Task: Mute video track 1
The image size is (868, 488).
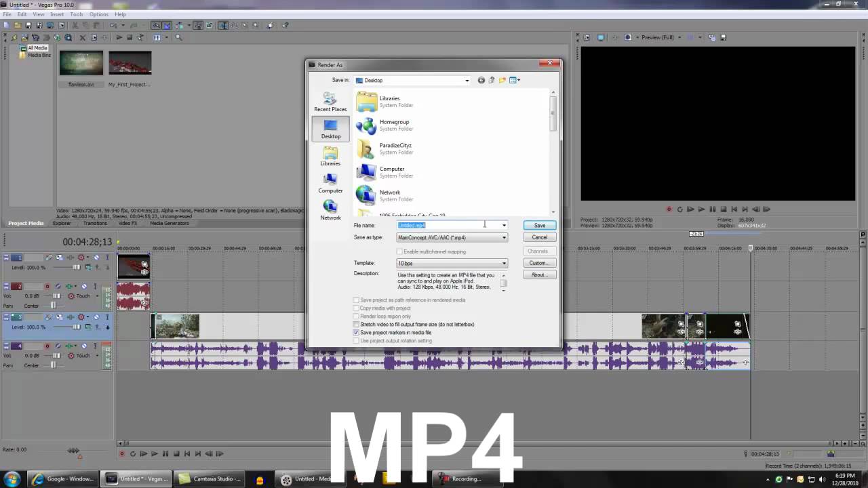Action: click(96, 258)
